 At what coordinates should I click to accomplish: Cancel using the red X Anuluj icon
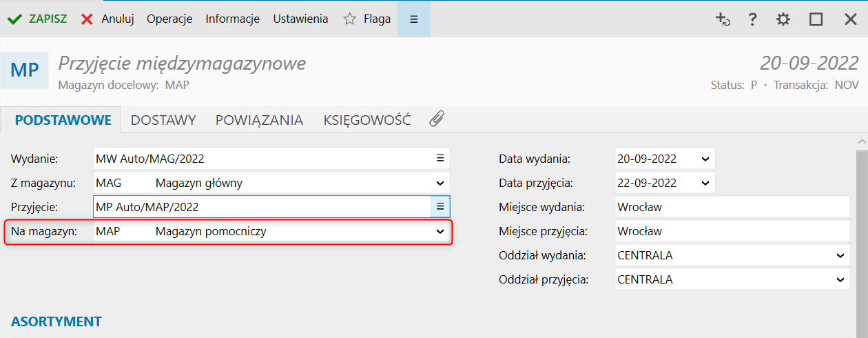point(87,19)
